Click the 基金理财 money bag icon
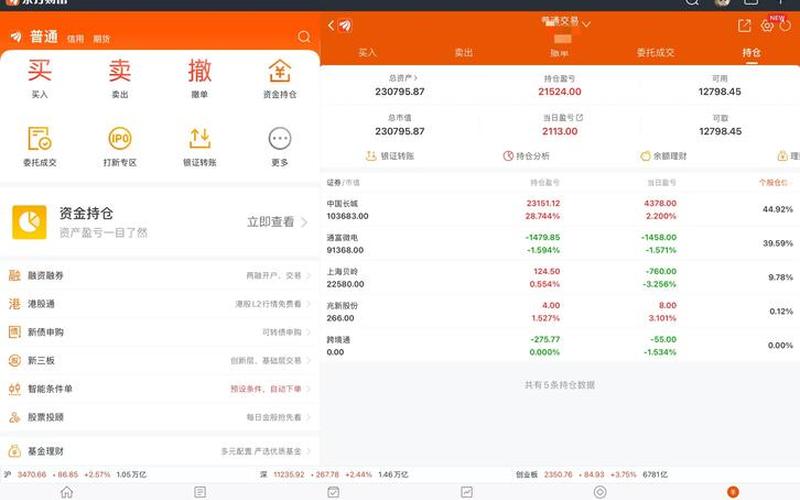 coord(14,451)
